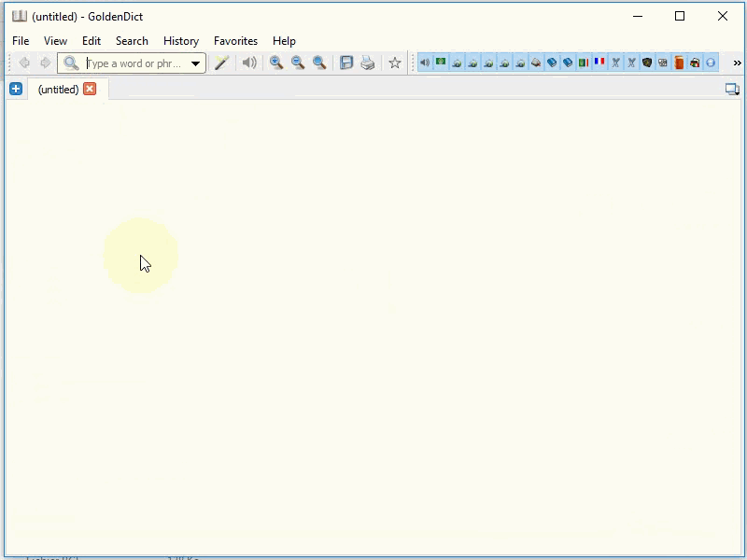747x560 pixels.
Task: Open the Favorites menu
Action: point(236,41)
